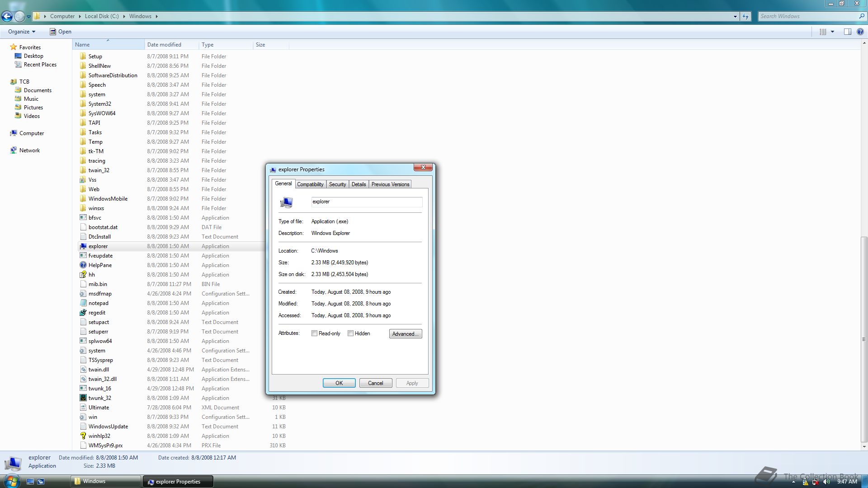Toggle the preview pane icon

[847, 32]
